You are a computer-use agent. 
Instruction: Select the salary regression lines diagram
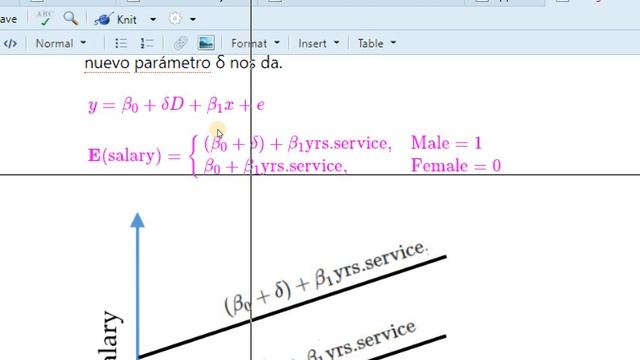(273, 286)
